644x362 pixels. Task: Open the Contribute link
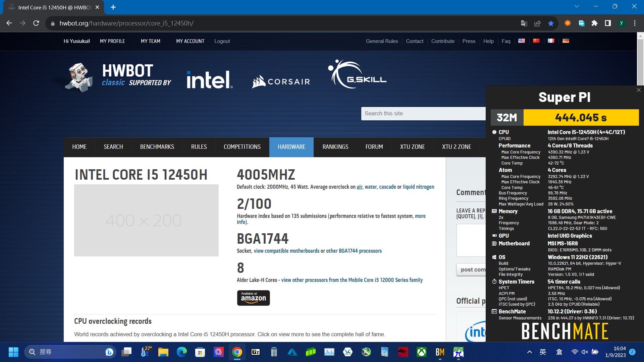click(x=443, y=41)
